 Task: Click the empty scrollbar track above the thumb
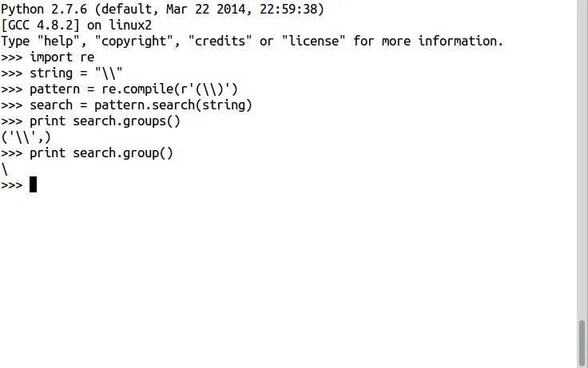click(x=582, y=160)
